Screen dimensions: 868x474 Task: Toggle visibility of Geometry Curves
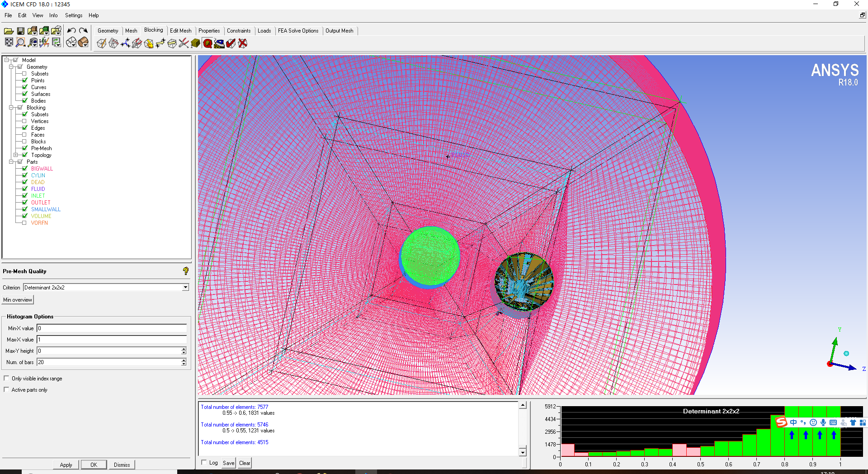click(25, 87)
